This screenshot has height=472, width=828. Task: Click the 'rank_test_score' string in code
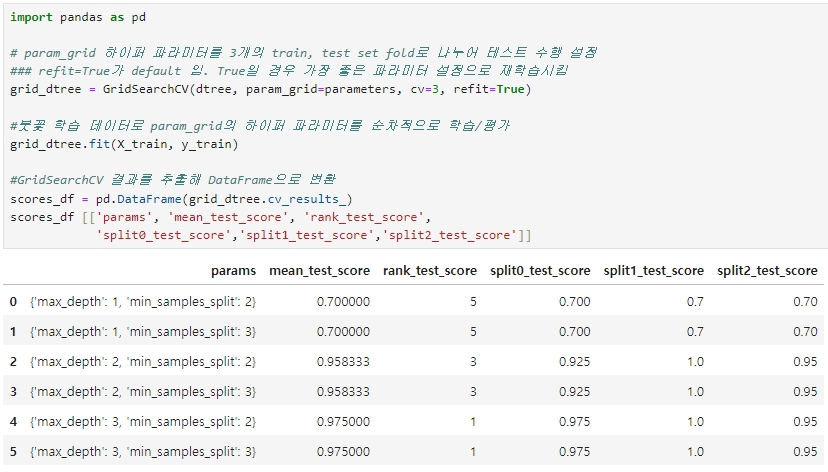[x=364, y=217]
